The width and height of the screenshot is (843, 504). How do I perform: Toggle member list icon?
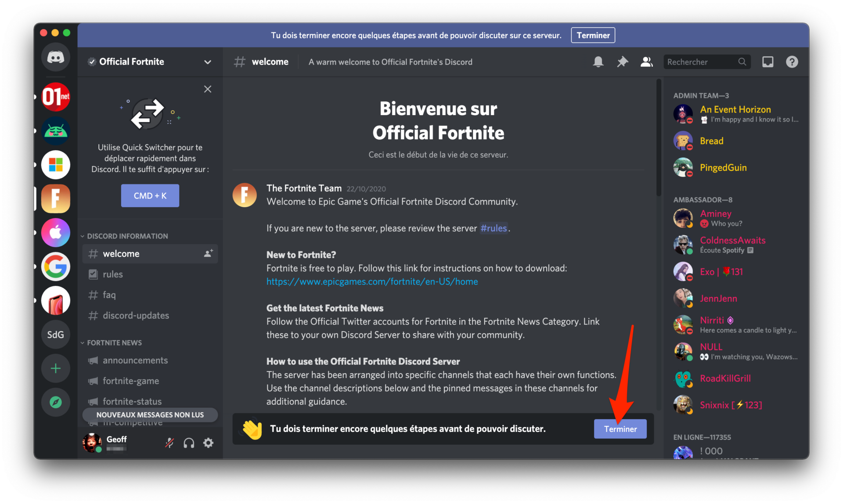click(646, 62)
